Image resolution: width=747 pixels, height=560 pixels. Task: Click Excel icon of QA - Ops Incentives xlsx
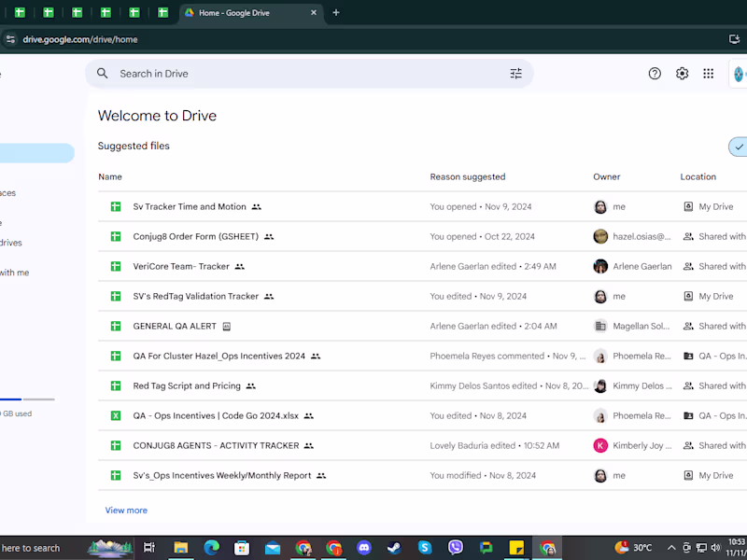click(x=116, y=415)
